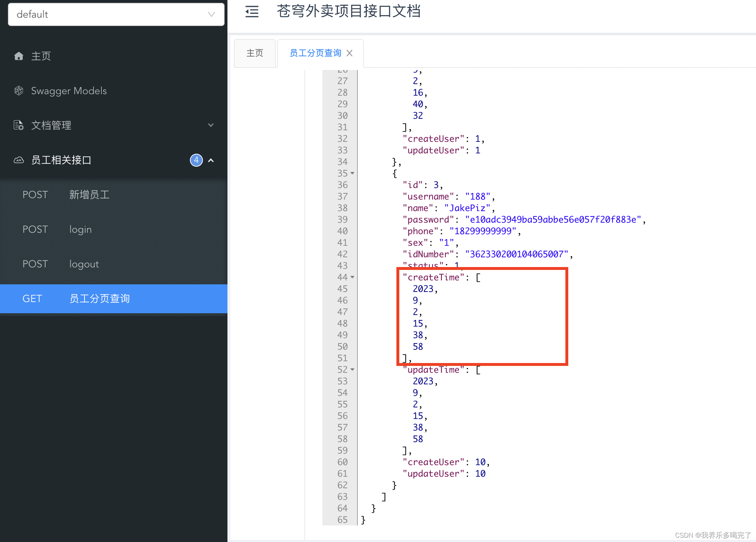Fold the createTime array at line 44
The height and width of the screenshot is (542, 756).
pyautogui.click(x=352, y=277)
